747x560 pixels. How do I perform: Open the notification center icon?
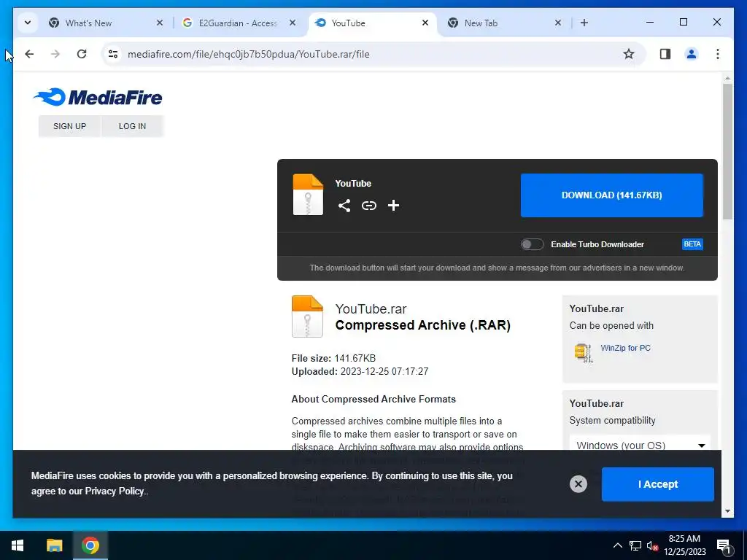(724, 545)
